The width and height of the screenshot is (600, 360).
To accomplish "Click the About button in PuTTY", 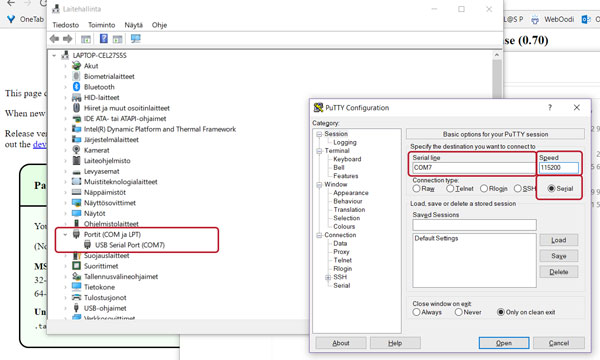I will click(341, 343).
